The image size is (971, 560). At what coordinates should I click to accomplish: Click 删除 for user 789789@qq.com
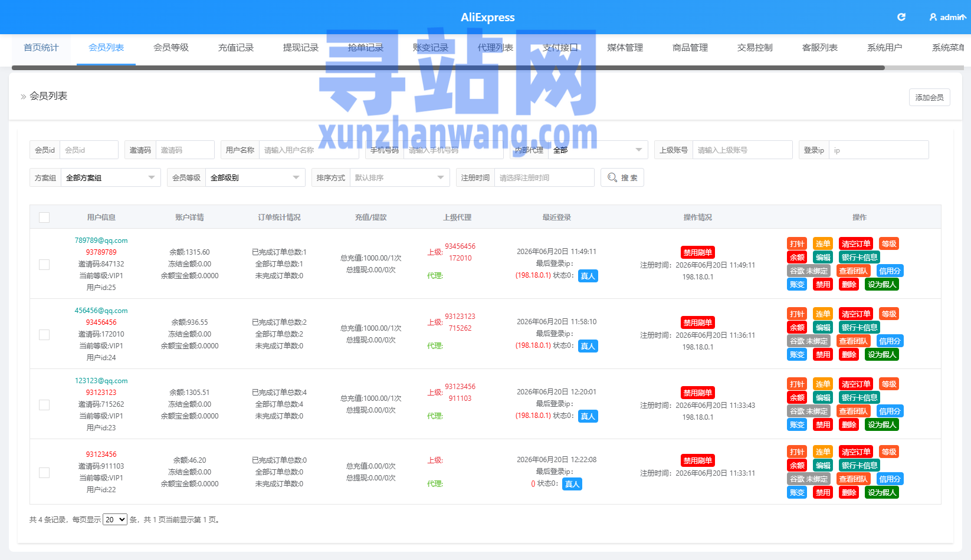tap(849, 285)
